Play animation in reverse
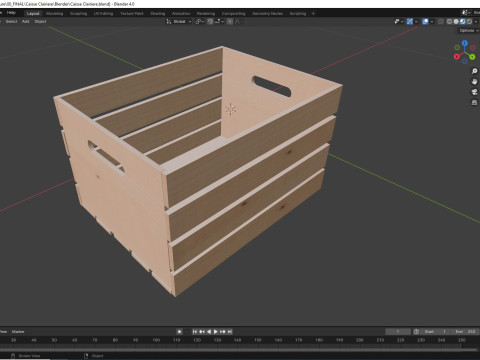This screenshot has height=360, width=480. pos(209,332)
